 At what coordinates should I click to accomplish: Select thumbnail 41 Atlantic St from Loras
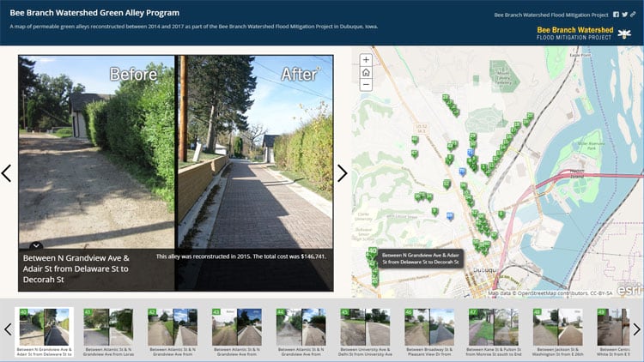tap(108, 332)
